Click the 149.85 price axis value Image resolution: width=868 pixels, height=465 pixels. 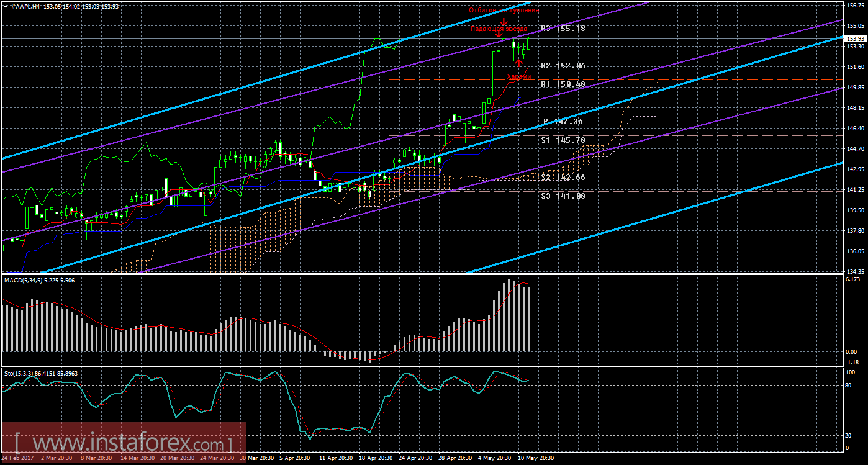point(856,88)
